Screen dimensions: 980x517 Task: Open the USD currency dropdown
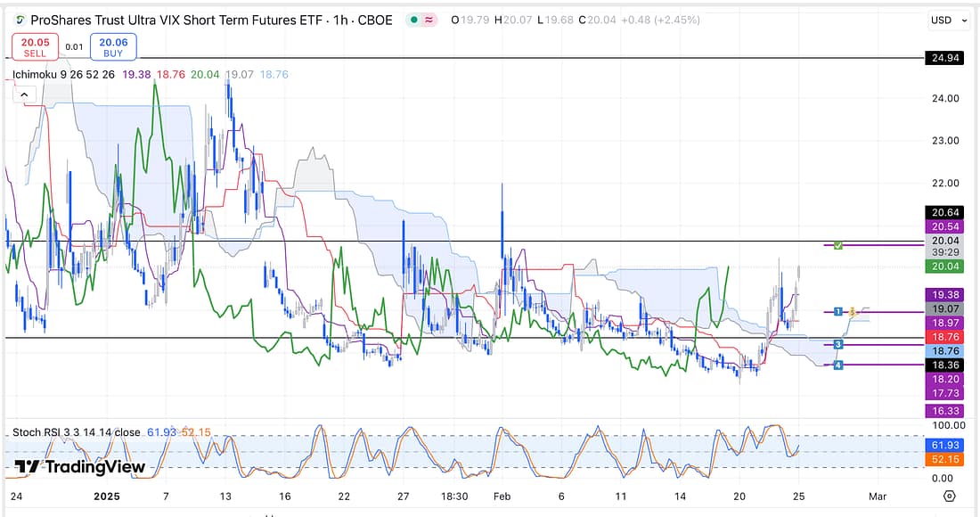point(945,20)
